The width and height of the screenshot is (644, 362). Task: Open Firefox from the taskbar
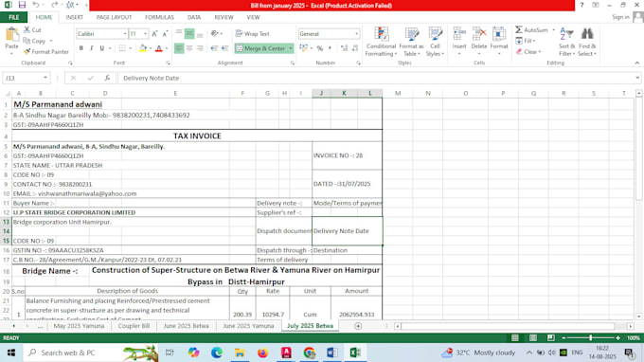pyautogui.click(x=263, y=353)
